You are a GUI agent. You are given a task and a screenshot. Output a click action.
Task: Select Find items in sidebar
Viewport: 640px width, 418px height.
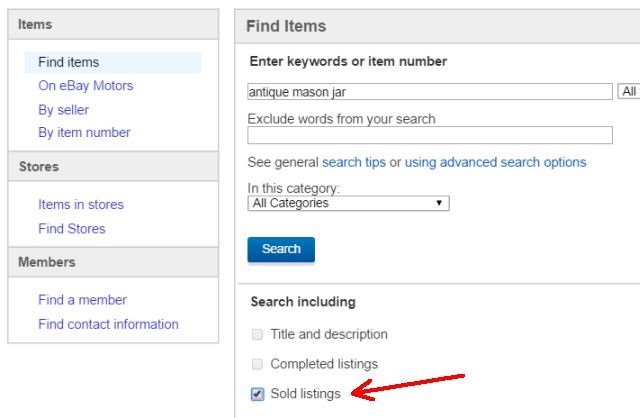tap(69, 62)
